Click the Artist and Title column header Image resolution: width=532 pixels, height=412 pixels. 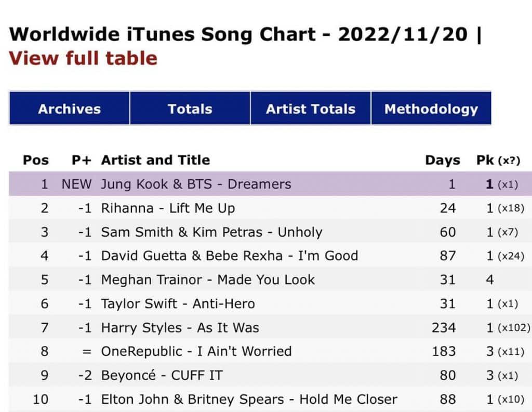pyautogui.click(x=155, y=160)
